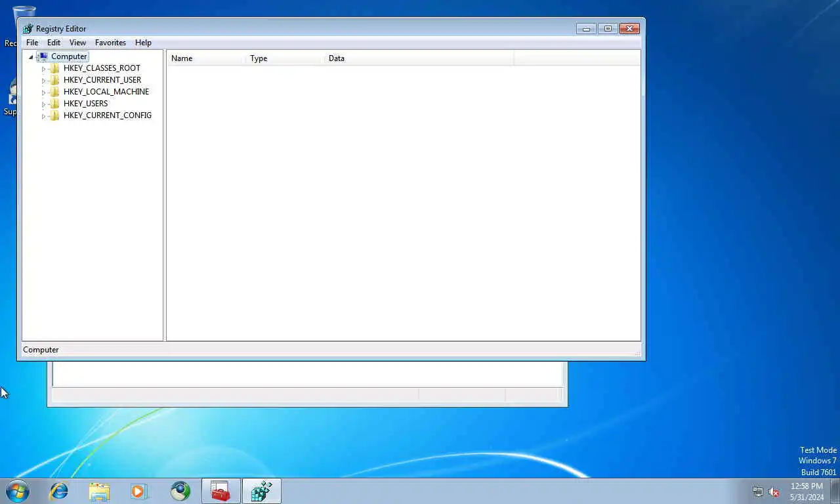Click the Name column header

pos(206,58)
